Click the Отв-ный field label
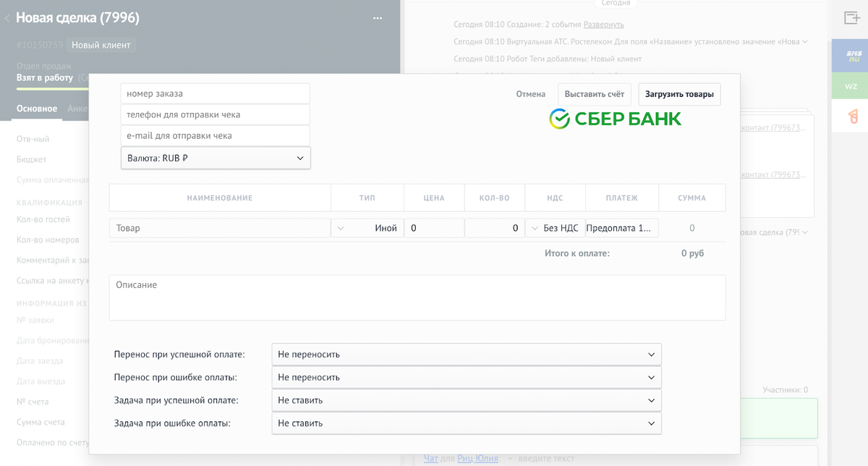868x466 pixels. pyautogui.click(x=33, y=139)
